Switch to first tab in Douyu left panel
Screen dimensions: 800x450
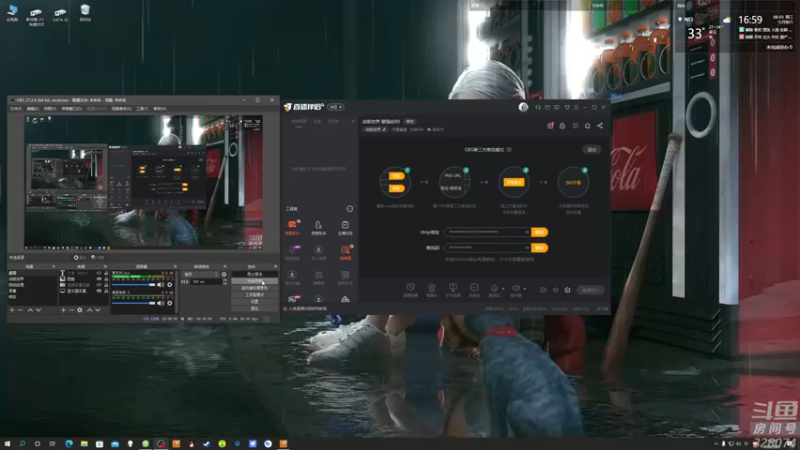click(299, 121)
